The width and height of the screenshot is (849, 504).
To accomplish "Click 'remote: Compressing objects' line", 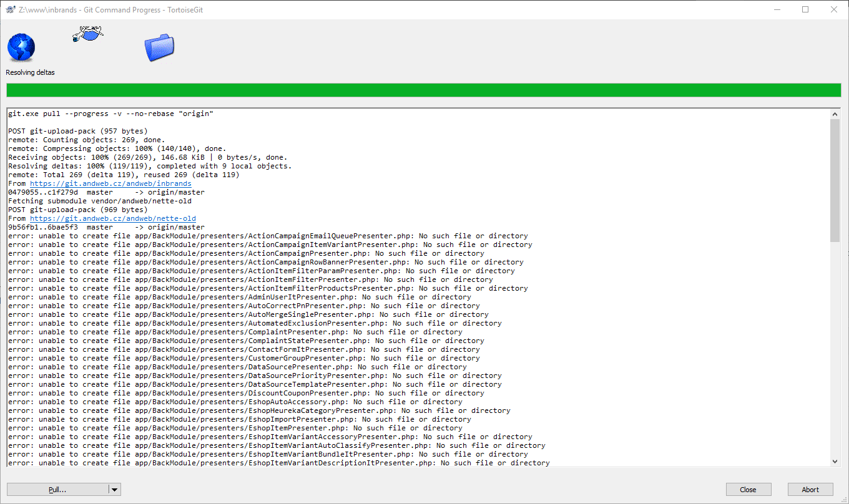I will pos(117,149).
